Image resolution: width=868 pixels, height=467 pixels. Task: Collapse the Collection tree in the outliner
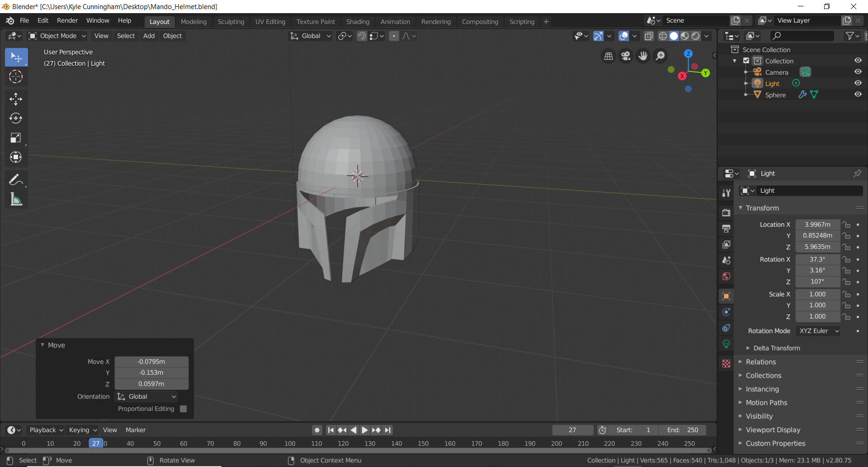[734, 60]
